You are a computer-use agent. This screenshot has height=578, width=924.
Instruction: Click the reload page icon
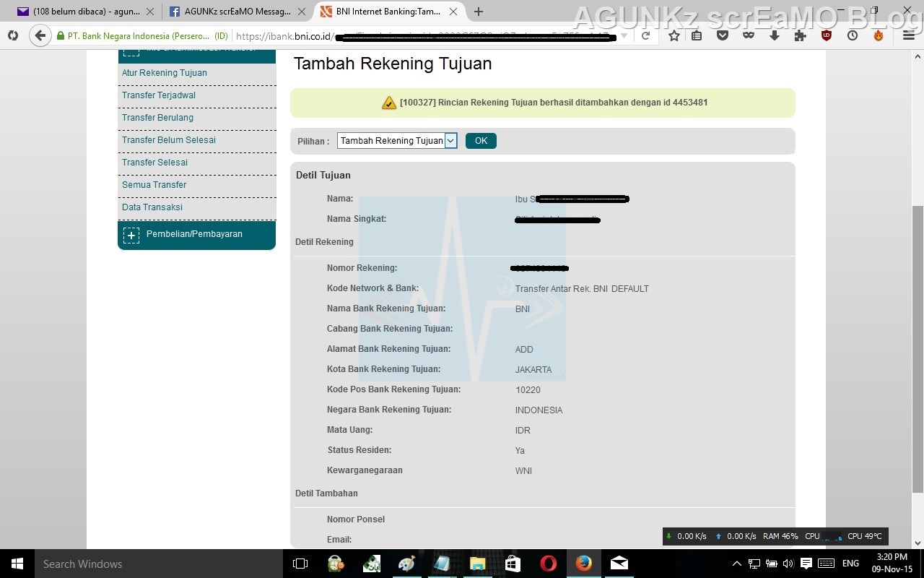pos(645,36)
